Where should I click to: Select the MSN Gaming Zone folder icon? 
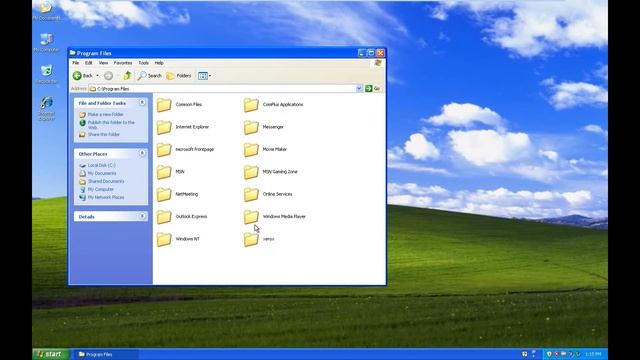coord(251,172)
